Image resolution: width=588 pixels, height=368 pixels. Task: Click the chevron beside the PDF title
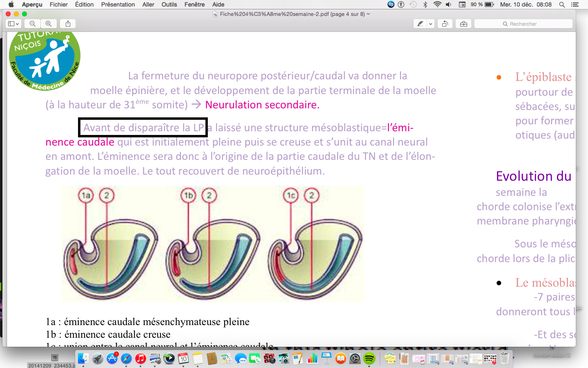pyautogui.click(x=368, y=14)
